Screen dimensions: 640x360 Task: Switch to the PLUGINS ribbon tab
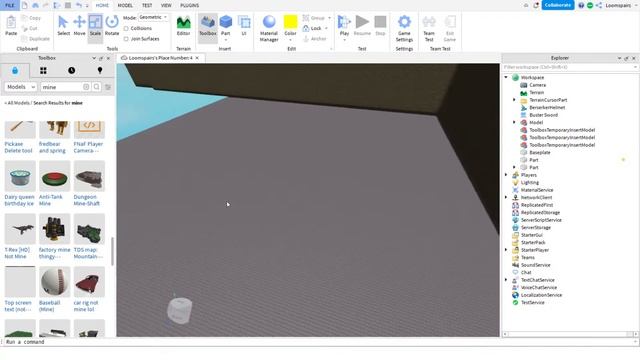(189, 5)
